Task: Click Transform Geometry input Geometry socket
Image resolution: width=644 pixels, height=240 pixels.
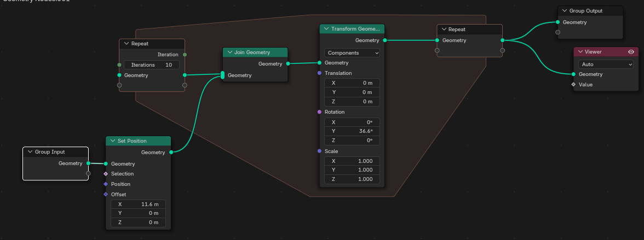Action: tap(320, 63)
